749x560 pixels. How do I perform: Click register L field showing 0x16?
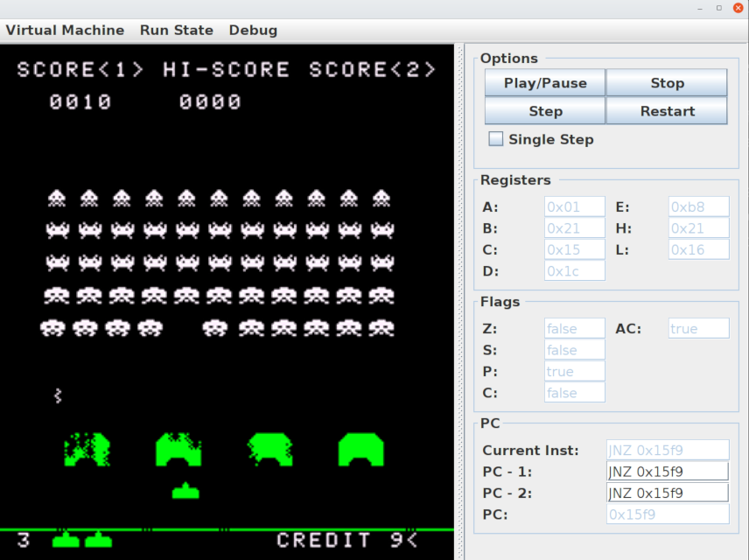tap(698, 249)
